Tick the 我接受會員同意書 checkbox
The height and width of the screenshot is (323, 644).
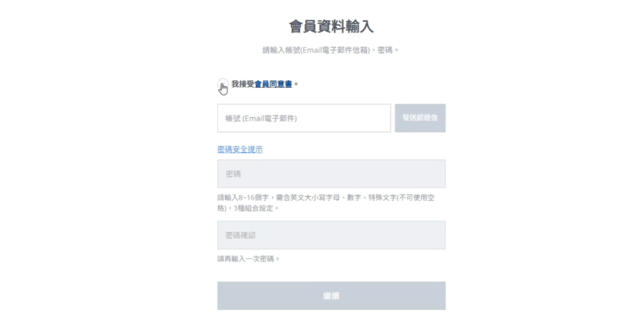tap(222, 84)
